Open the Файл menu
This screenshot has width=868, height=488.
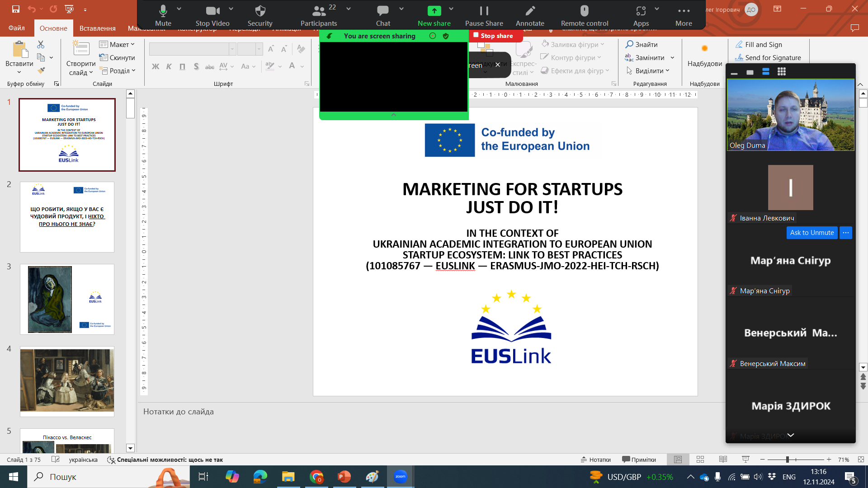[16, 28]
